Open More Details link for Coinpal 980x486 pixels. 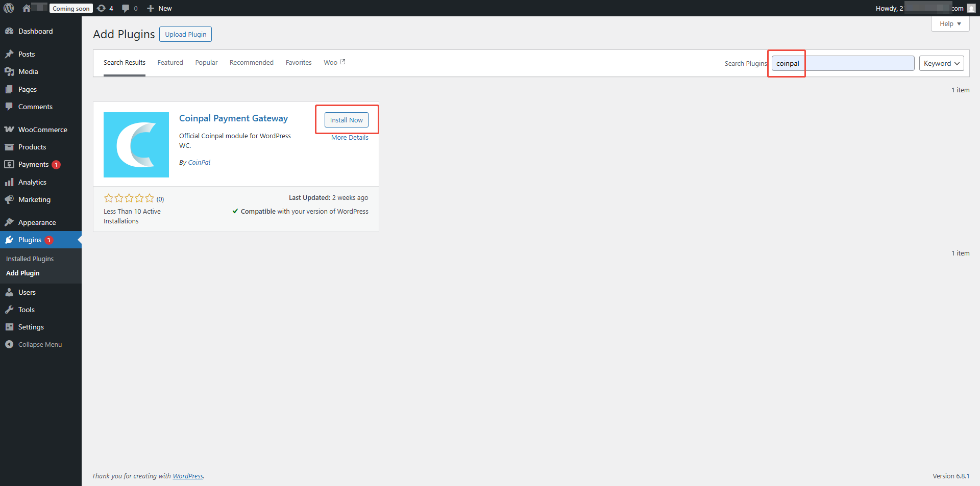[x=350, y=138]
